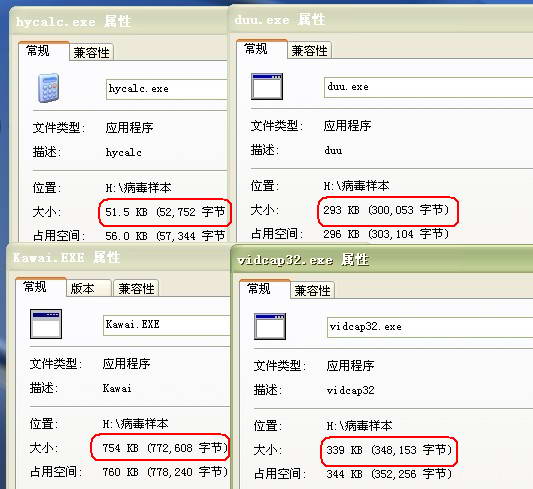Select the 常规 tab in vidcap32.exe properties
This screenshot has height=489, width=533.
coord(259,289)
